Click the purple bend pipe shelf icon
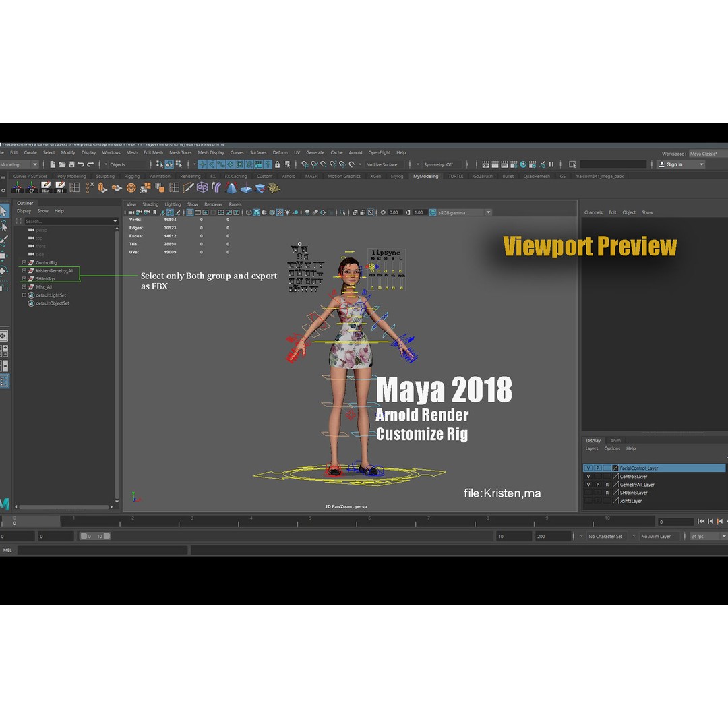 tap(216, 187)
